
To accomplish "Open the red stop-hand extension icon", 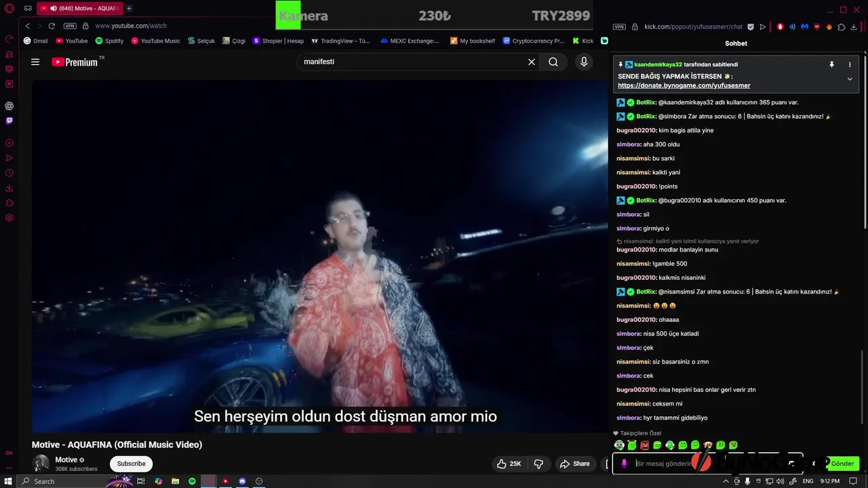I will coord(780,26).
